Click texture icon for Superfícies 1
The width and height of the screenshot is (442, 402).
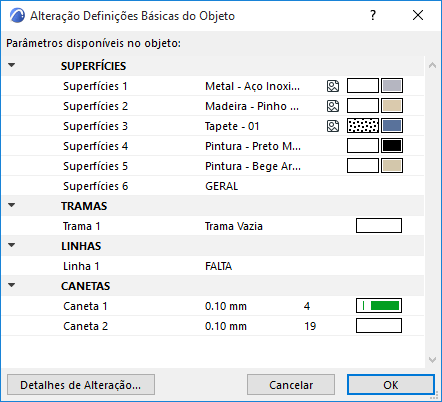[x=333, y=86]
